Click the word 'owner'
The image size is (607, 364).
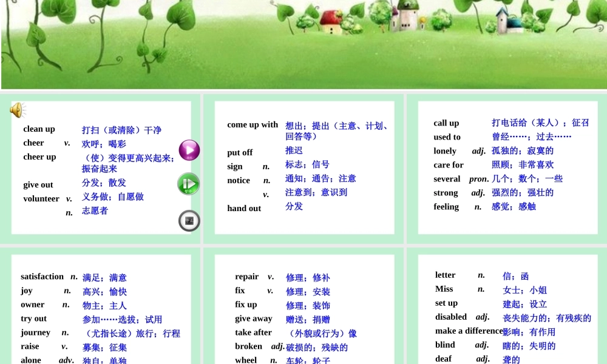(33, 305)
